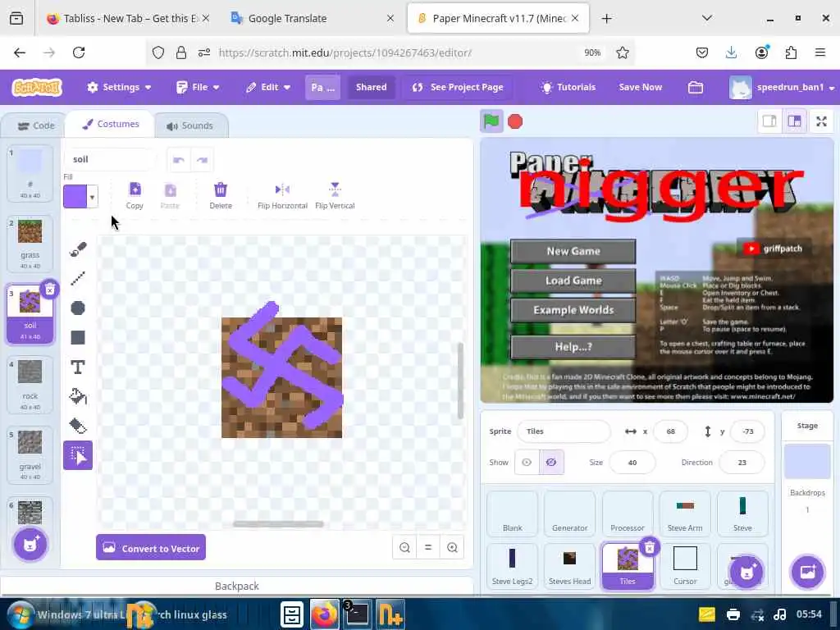Delete the Tiles sprite via its trash badge
840x630 pixels.
pyautogui.click(x=650, y=547)
